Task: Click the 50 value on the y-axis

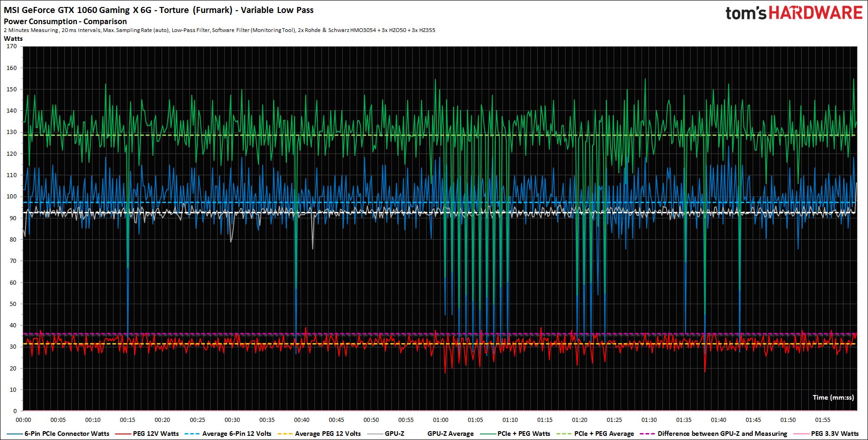Action: [x=13, y=304]
